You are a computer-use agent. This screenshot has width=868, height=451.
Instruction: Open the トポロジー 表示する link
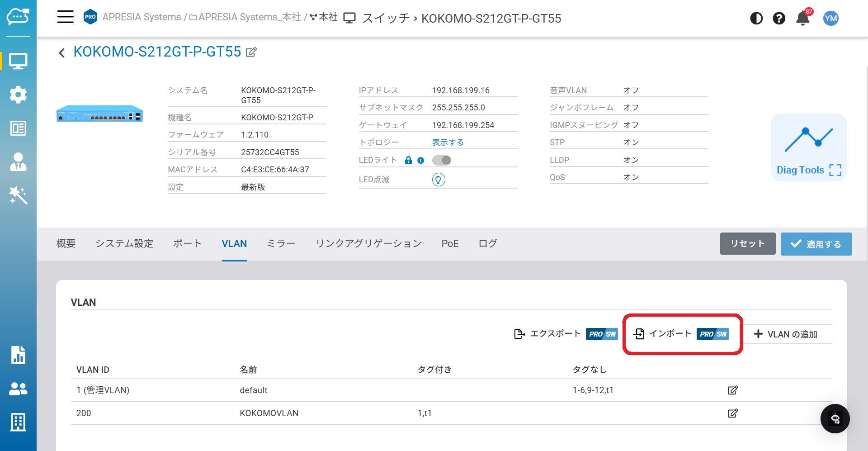pyautogui.click(x=448, y=142)
